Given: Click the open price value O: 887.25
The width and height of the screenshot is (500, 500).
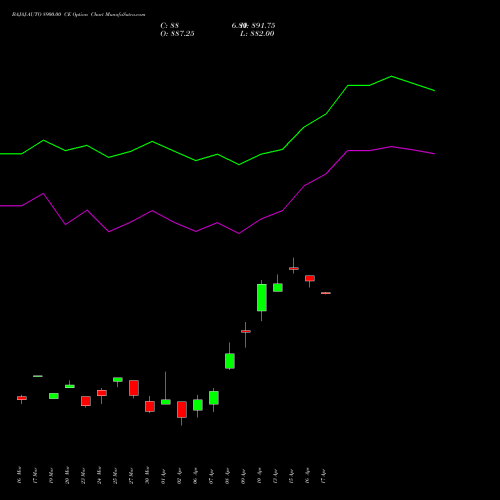Looking at the screenshot, I should [177, 34].
